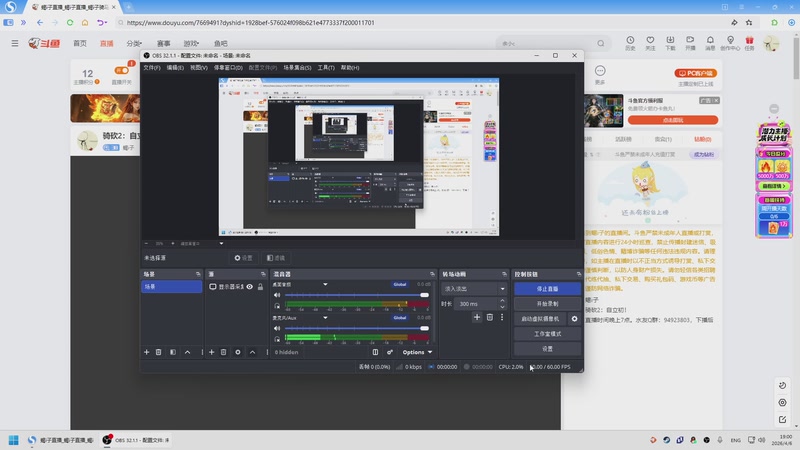Open OBS 文件(F) menu
Image resolution: width=800 pixels, height=450 pixels.
coord(152,67)
